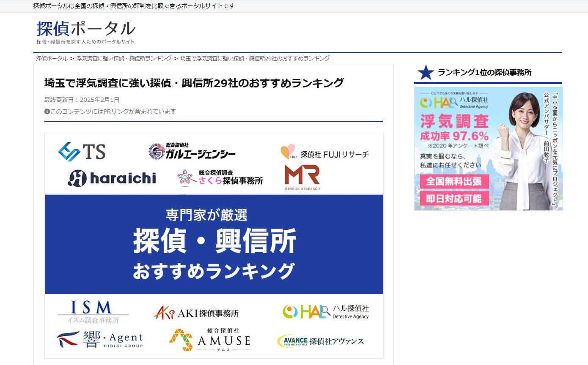The height and width of the screenshot is (365, 588).
Task: Click the 探偵社 FUJIリサーチ logo
Action: [324, 153]
